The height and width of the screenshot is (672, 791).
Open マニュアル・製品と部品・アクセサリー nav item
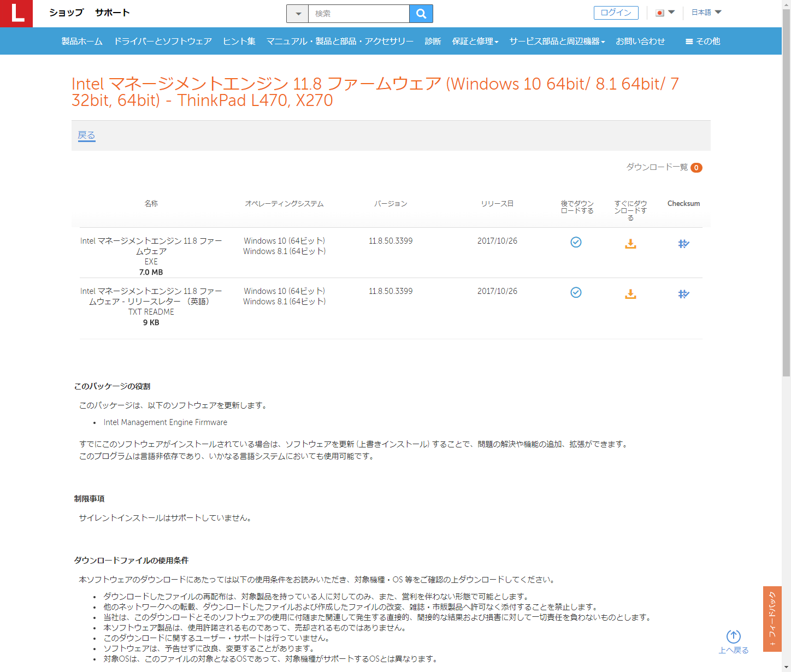click(340, 41)
